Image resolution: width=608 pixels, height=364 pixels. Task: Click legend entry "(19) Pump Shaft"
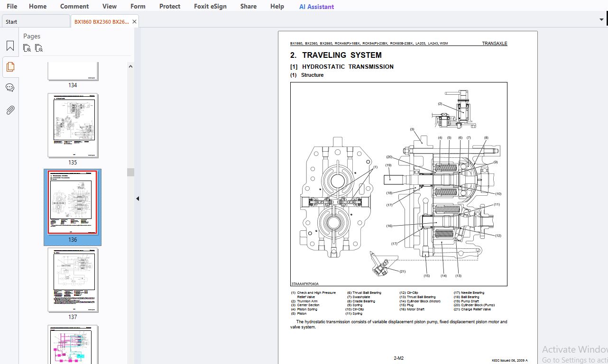(x=467, y=301)
